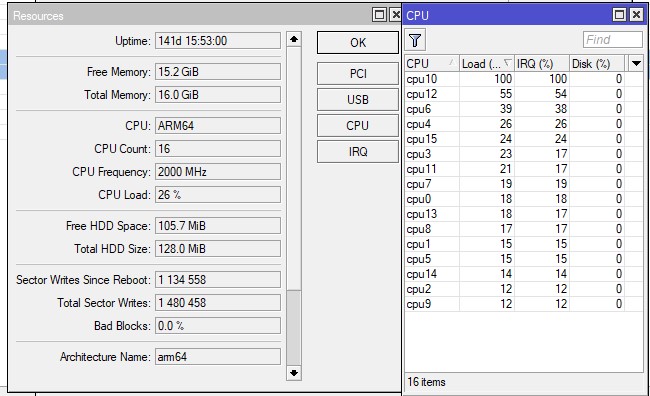Image resolution: width=650 pixels, height=396 pixels.
Task: Click the Bad Blocks field
Action: (x=218, y=326)
